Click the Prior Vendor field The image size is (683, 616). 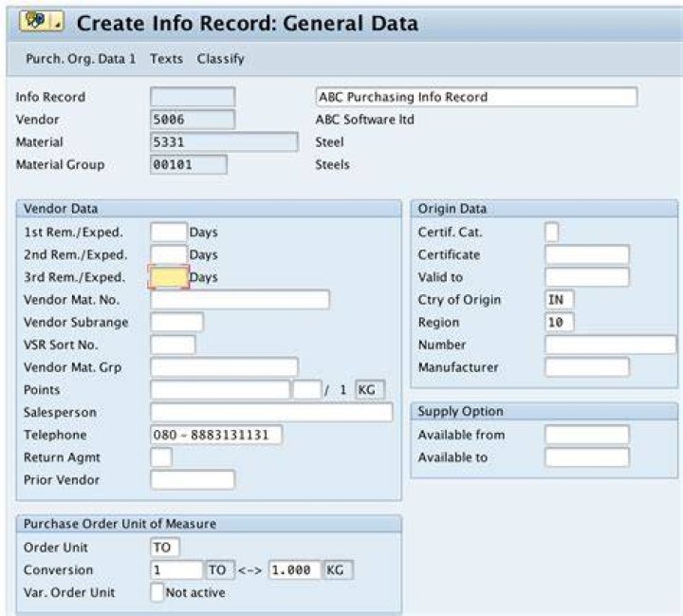(193, 480)
